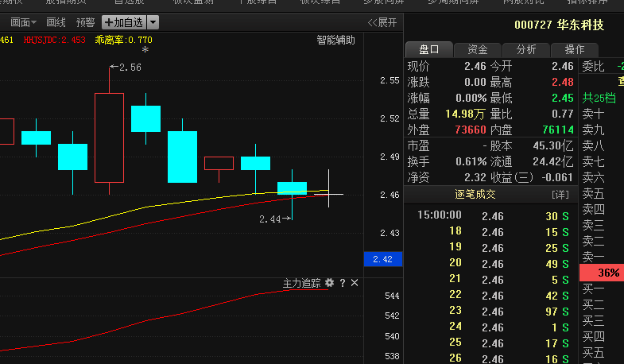Open trade details via [详] link
Viewport: 624px width, 364px height.
[x=560, y=195]
